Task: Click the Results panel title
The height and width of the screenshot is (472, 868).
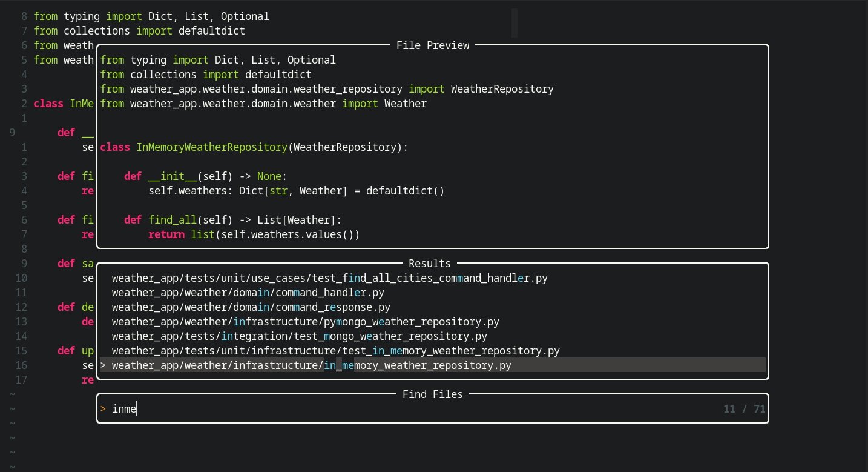Action: (429, 264)
